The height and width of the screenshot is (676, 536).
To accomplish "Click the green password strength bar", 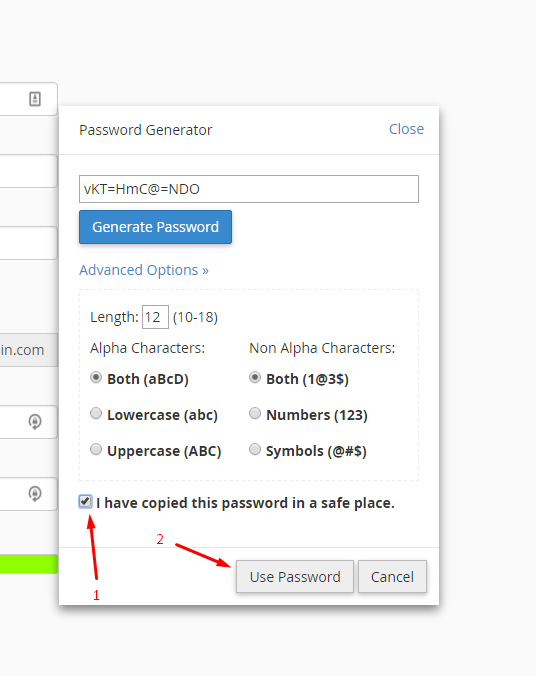I will coord(28,564).
